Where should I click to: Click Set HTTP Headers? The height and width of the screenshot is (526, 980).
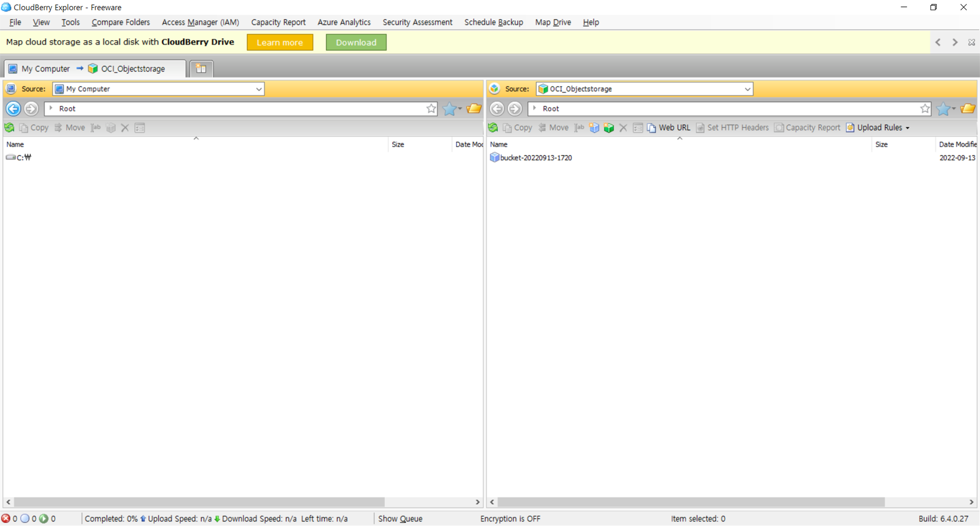pyautogui.click(x=732, y=127)
